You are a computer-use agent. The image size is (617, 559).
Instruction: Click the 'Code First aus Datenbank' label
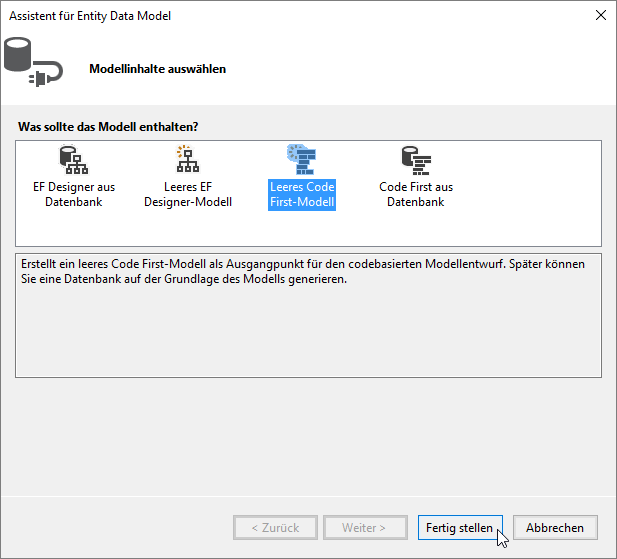[x=416, y=194]
